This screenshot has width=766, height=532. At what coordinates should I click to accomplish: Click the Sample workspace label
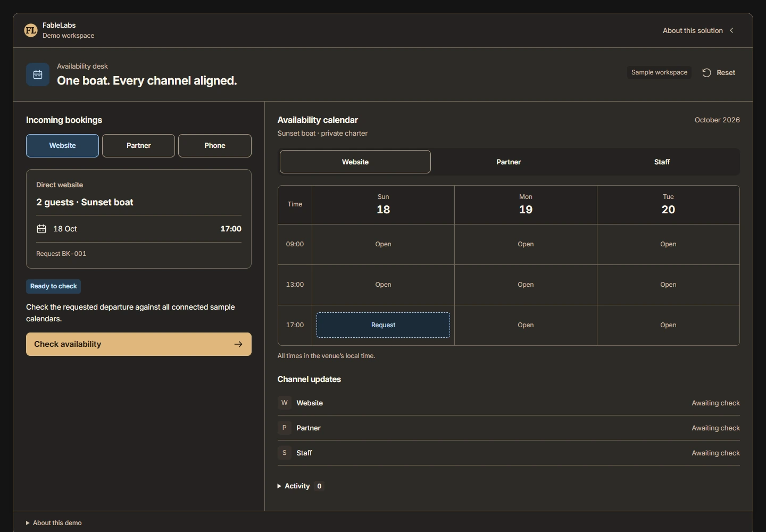coord(659,72)
